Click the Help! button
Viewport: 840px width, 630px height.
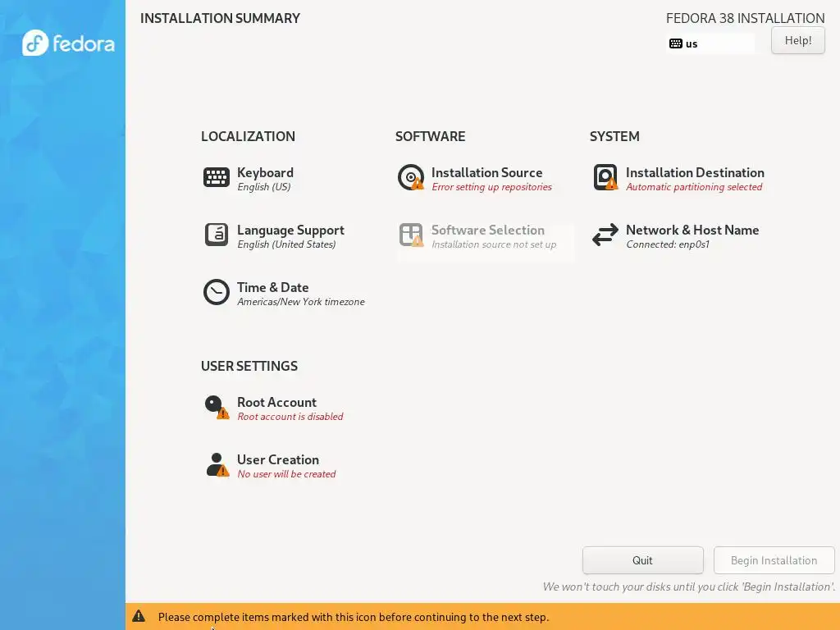[x=797, y=40]
